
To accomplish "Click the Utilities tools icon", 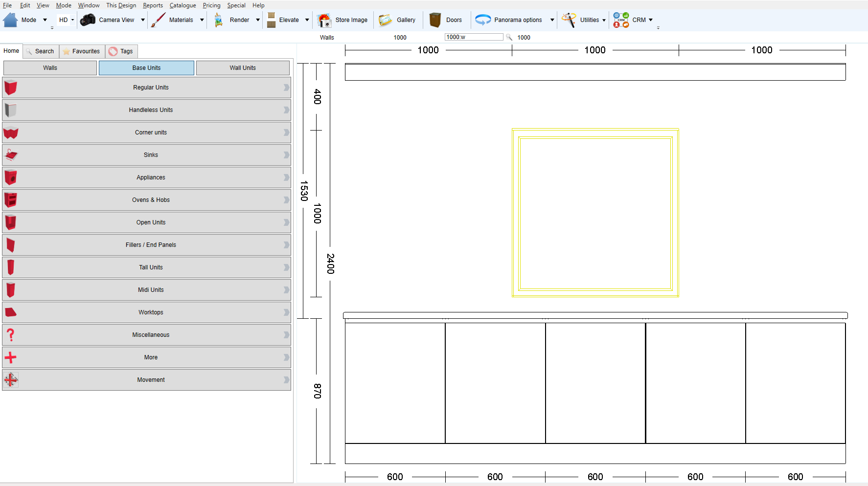I will coord(569,20).
